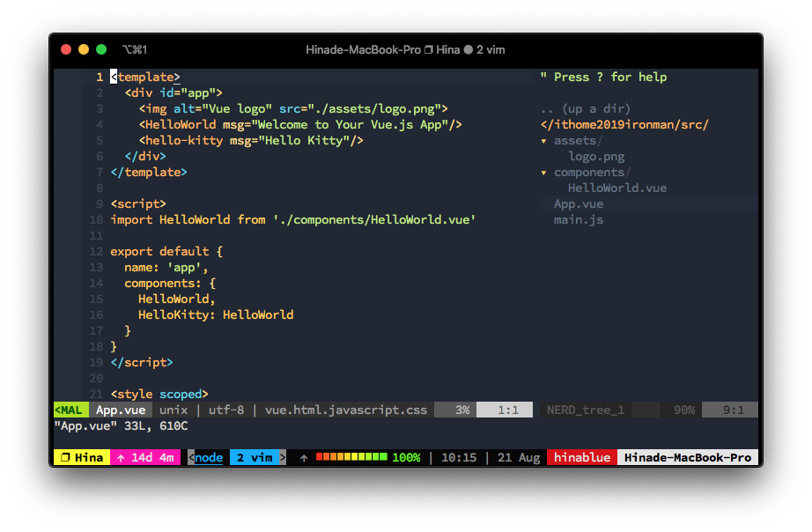
Task: Click the Press ? for help hint
Action: click(603, 78)
